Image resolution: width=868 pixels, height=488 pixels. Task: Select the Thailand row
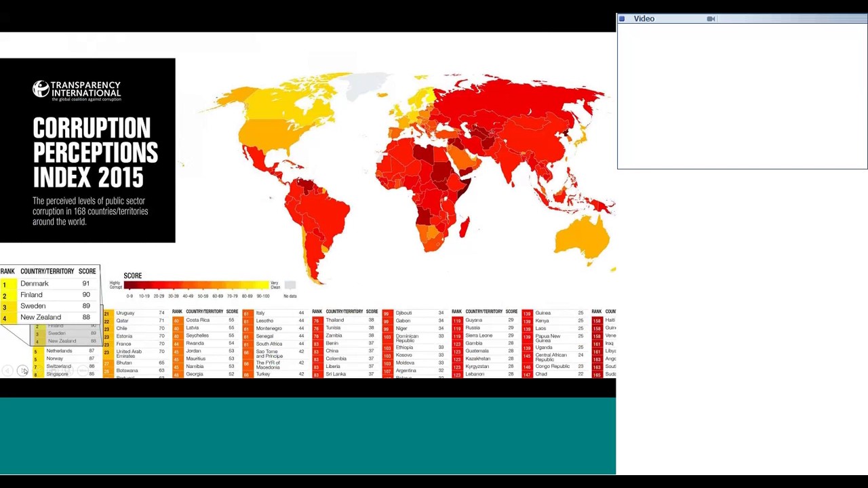[x=344, y=320]
